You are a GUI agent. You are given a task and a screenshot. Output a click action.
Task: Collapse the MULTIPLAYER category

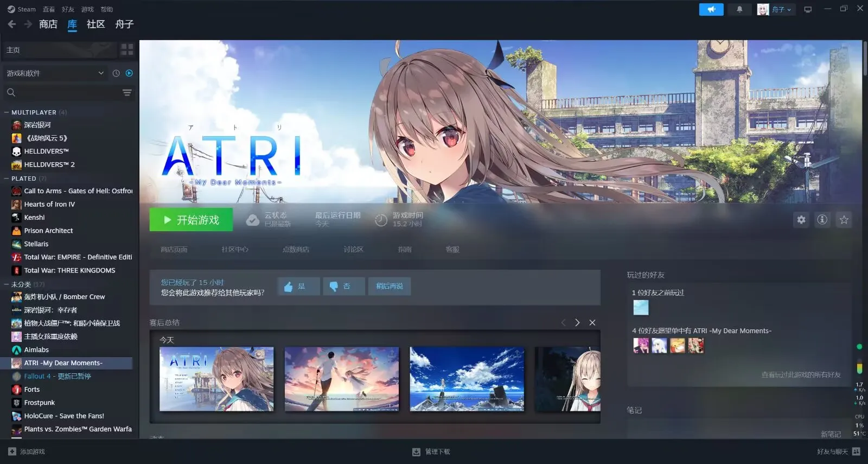coord(7,113)
